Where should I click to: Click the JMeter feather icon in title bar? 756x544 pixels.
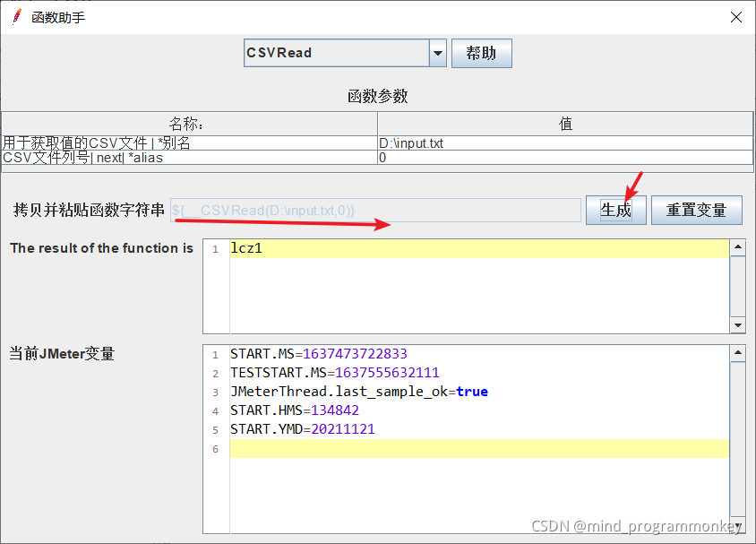coord(17,17)
